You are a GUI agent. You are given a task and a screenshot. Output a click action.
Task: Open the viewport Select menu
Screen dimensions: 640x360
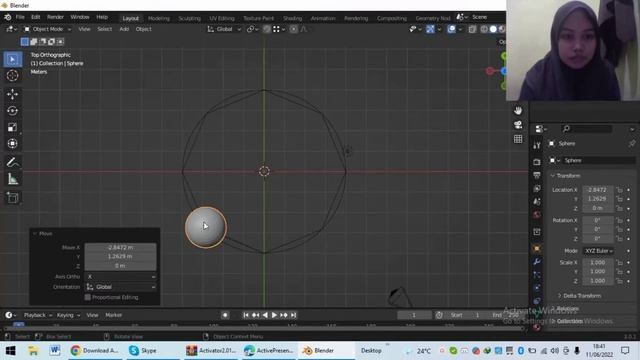click(104, 29)
